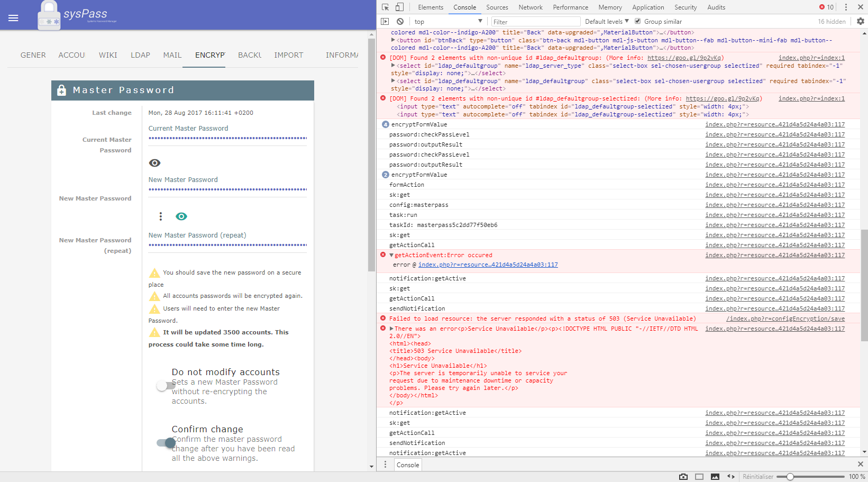Open the three-dot menu near New Master Password

pos(161,216)
